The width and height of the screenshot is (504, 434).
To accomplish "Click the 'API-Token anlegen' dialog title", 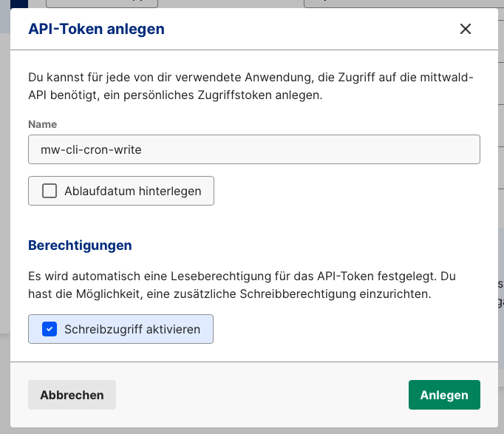I will (x=96, y=29).
